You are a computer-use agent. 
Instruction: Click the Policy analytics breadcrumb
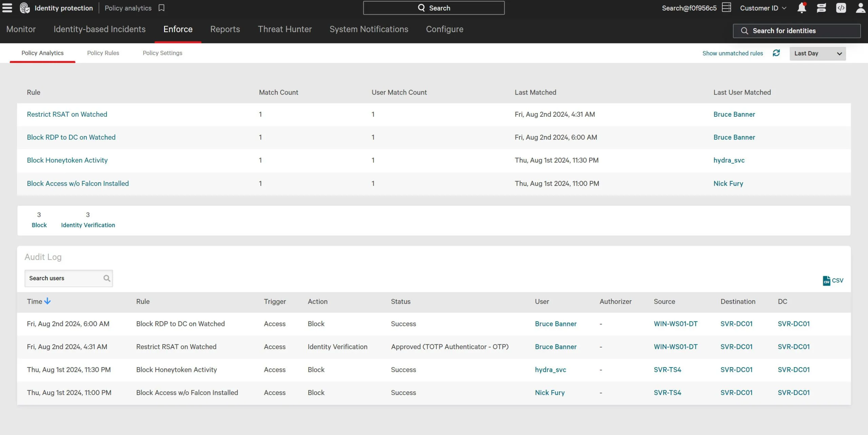128,8
